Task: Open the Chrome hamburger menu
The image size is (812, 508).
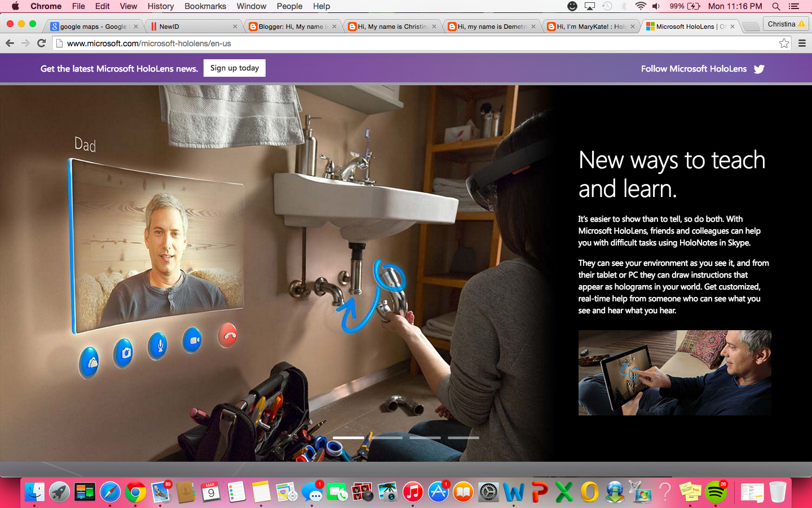Action: pyautogui.click(x=802, y=43)
